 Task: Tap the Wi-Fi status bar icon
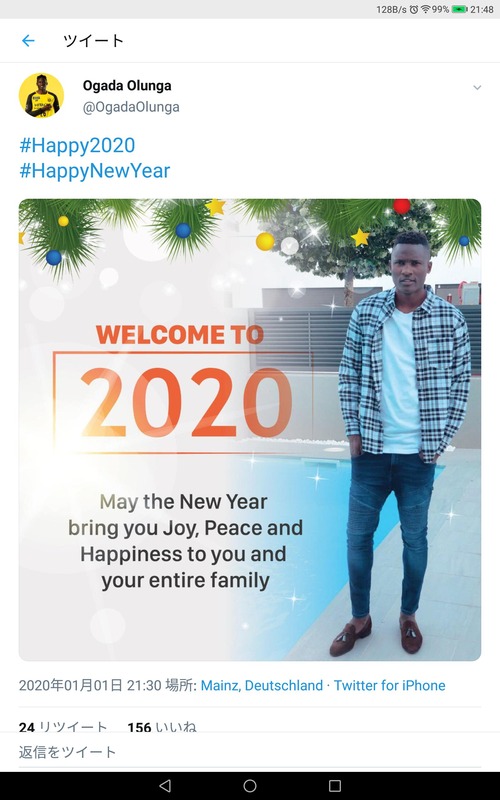[426, 9]
